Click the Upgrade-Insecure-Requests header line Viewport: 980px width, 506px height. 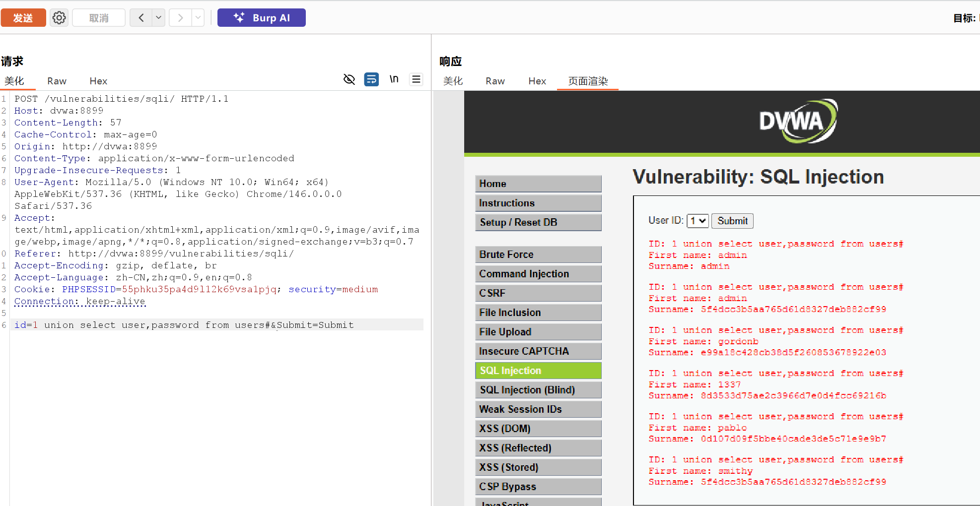97,170
